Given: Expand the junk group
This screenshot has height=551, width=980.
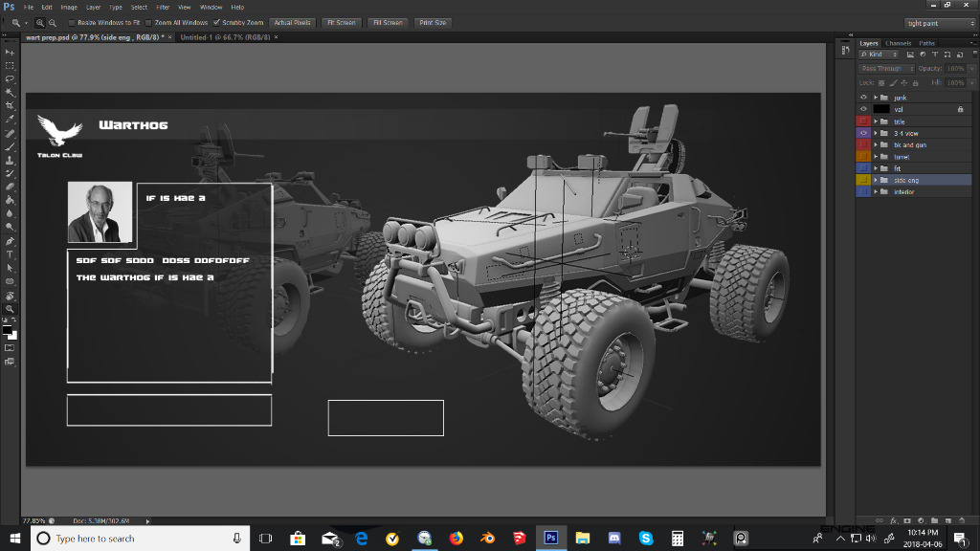Looking at the screenshot, I should click(876, 98).
